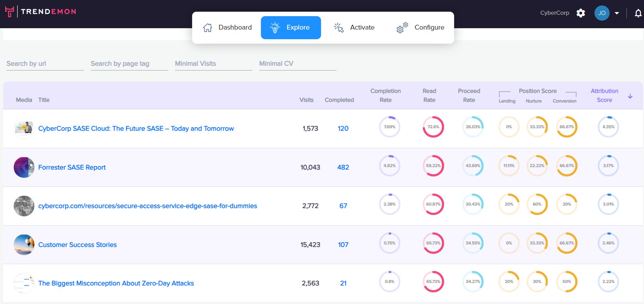Open the notifications bell

(638, 13)
